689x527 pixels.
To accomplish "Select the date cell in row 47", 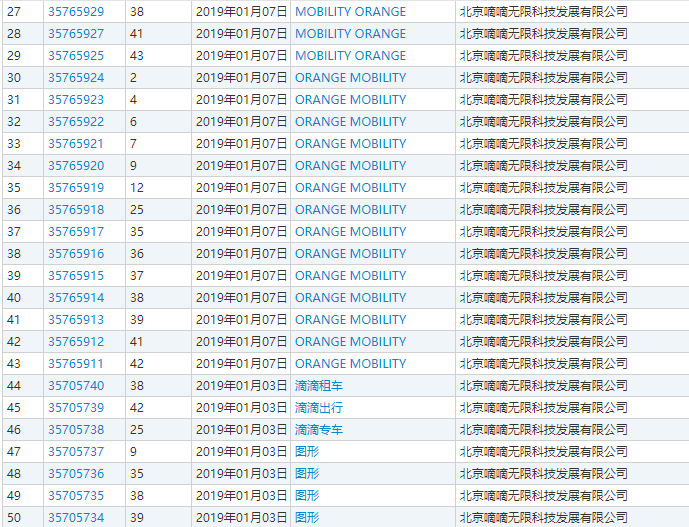I will pos(241,451).
